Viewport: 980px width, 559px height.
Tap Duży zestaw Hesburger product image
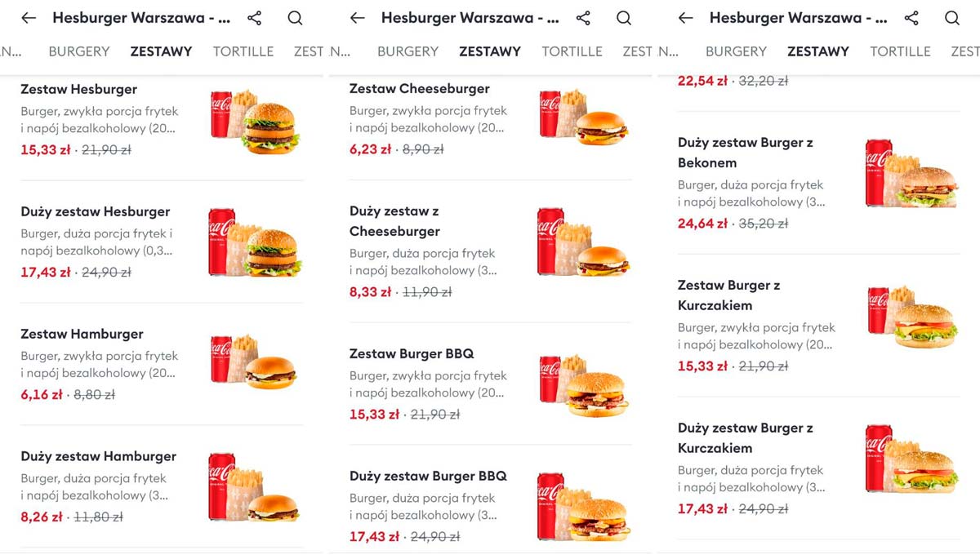coord(255,242)
